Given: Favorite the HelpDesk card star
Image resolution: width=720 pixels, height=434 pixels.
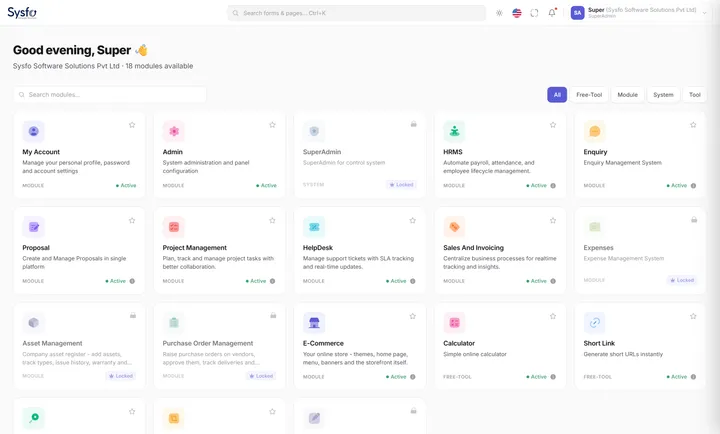Looking at the screenshot, I should 413,220.
